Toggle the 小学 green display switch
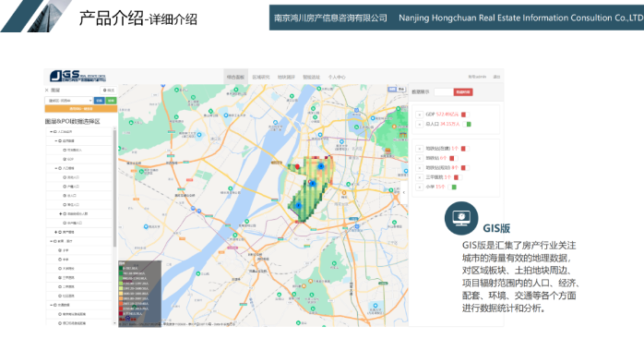Image resolution: width=644 pixels, height=363 pixels. (x=453, y=188)
